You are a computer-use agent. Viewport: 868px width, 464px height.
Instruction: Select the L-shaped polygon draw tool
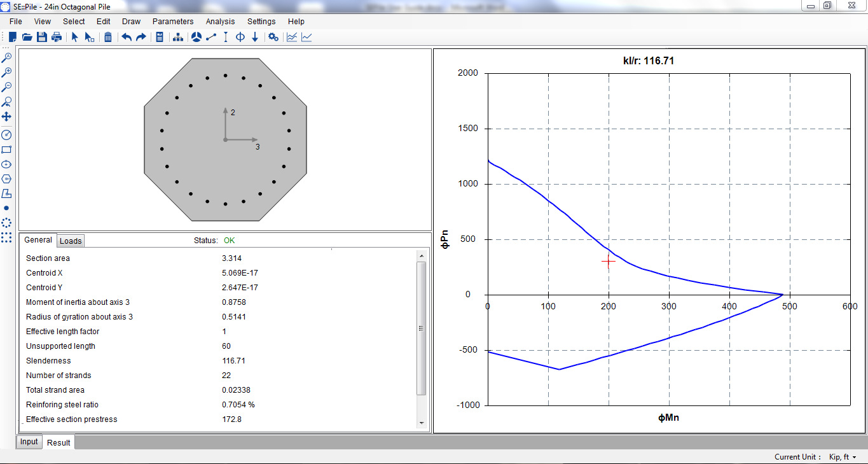pyautogui.click(x=6, y=193)
